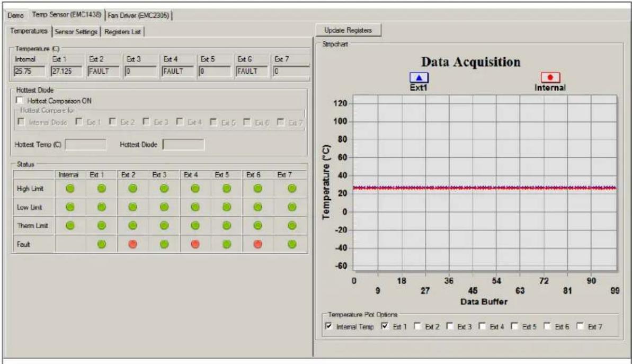The width and height of the screenshot is (632, 364).
Task: Click the Ext 6 FAULT temperature field
Action: coord(252,72)
